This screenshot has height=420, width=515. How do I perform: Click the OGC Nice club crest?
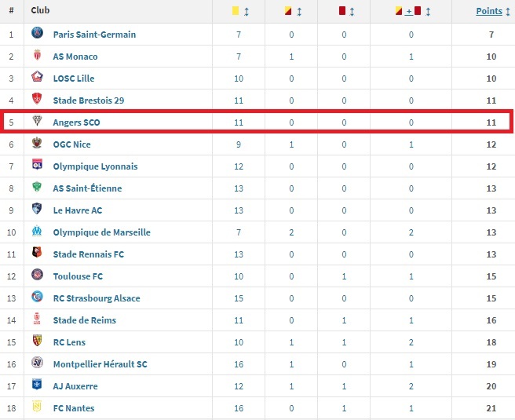[x=37, y=144]
